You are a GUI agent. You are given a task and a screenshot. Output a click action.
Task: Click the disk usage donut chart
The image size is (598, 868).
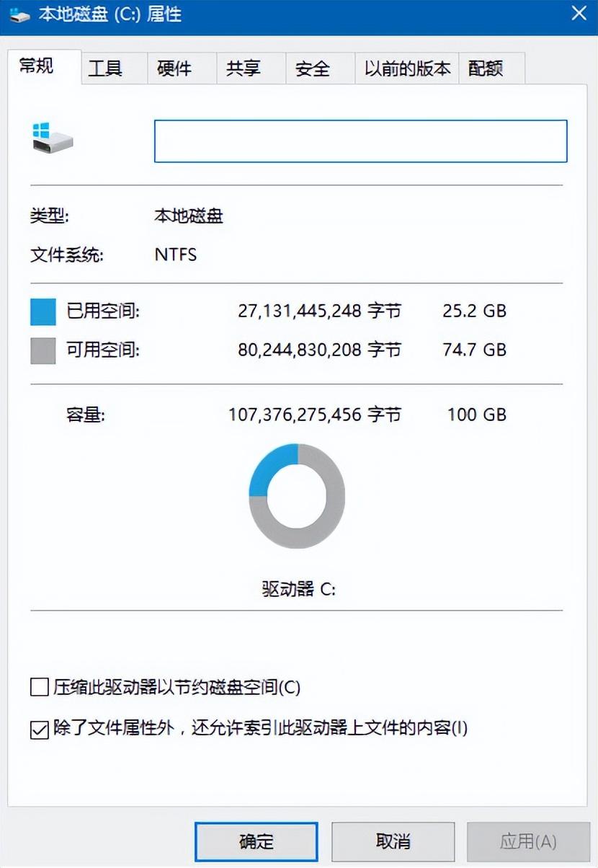click(297, 497)
